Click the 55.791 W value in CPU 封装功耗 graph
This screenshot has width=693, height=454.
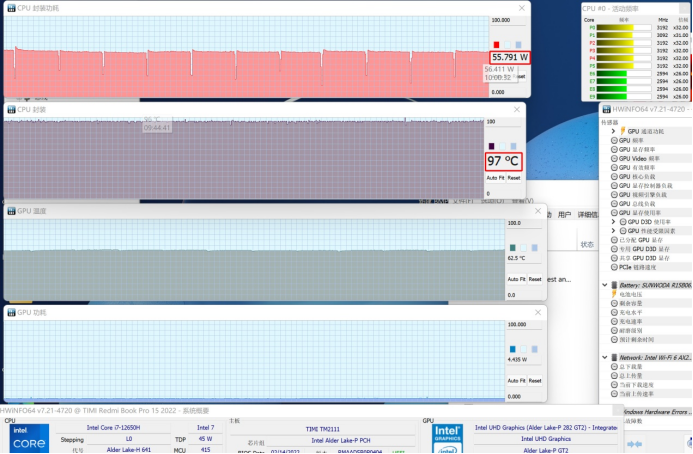pos(510,57)
